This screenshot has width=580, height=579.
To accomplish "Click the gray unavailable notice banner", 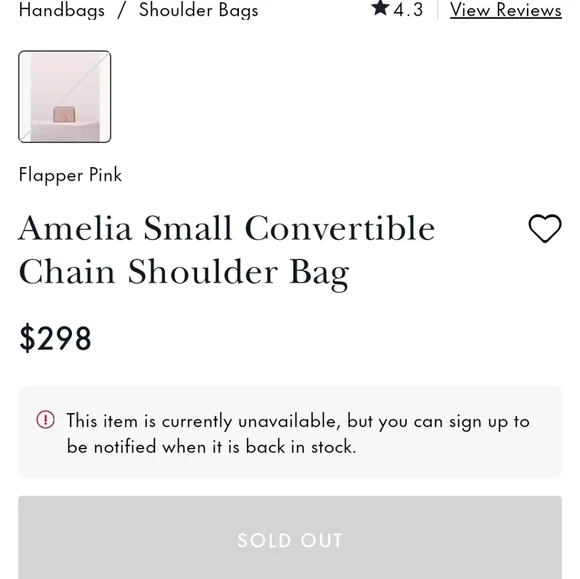I will (x=290, y=432).
